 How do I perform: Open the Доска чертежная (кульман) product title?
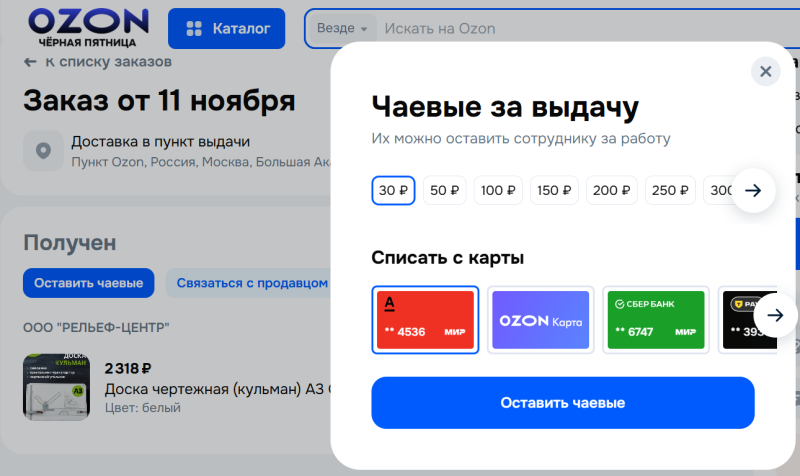click(x=218, y=389)
